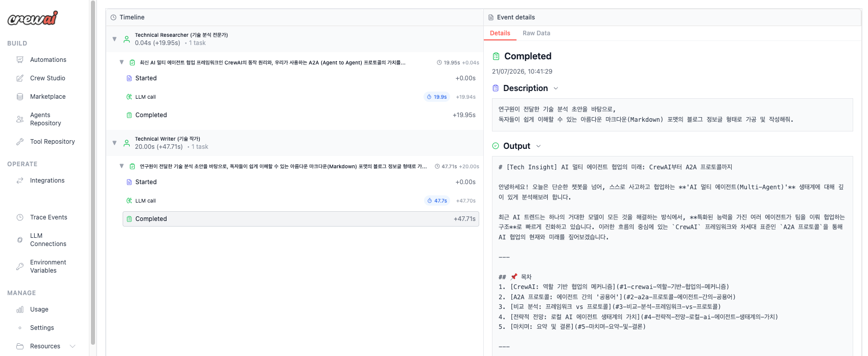Click the Resources folder icon

pyautogui.click(x=20, y=346)
